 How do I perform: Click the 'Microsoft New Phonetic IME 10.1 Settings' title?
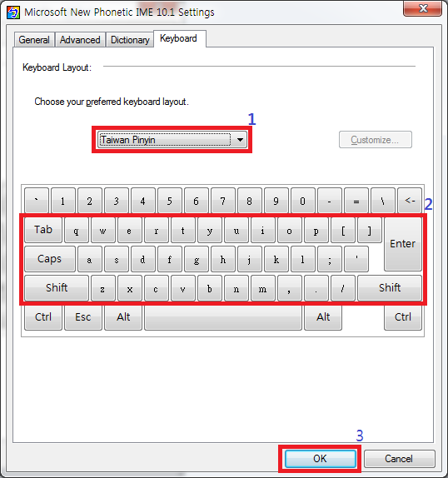coord(119,12)
